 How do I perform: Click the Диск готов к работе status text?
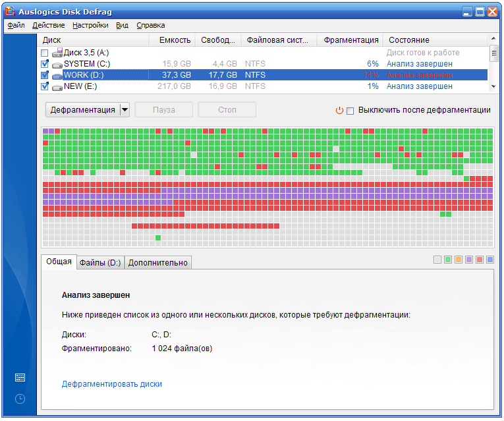pos(423,53)
